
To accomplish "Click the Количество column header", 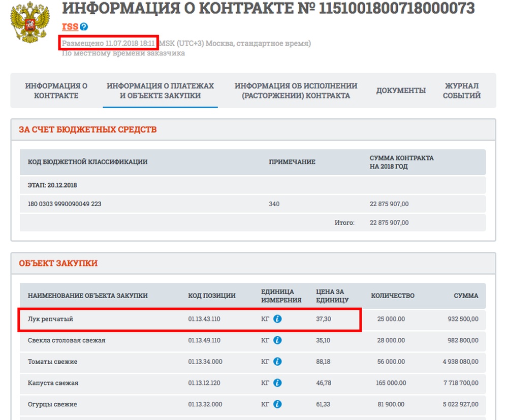I will [392, 296].
